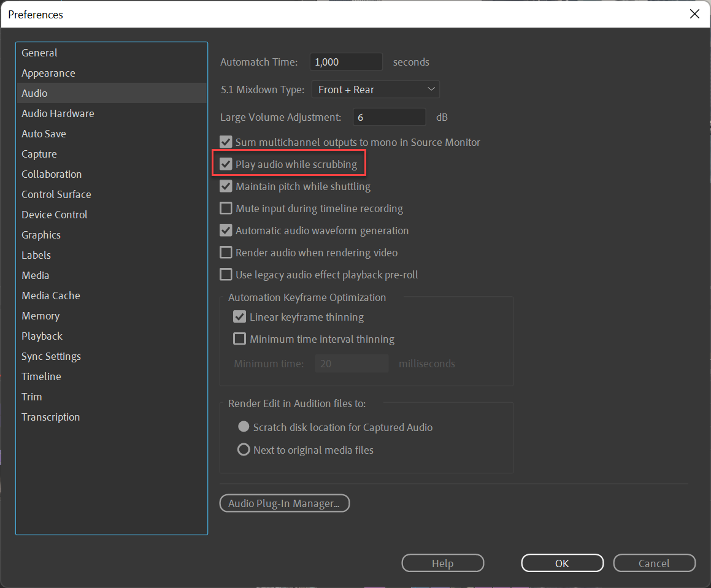Enable "Minimum time interval thinning"
This screenshot has width=711, height=588.
click(x=239, y=338)
